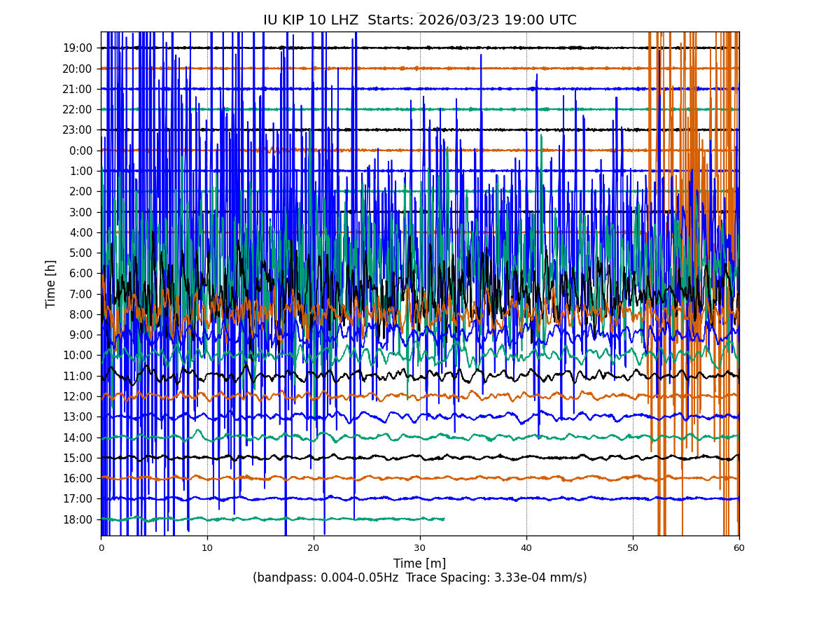The width and height of the screenshot is (840, 630).
Task: Click the 50 minute x-axis tick label
Action: pos(633,548)
